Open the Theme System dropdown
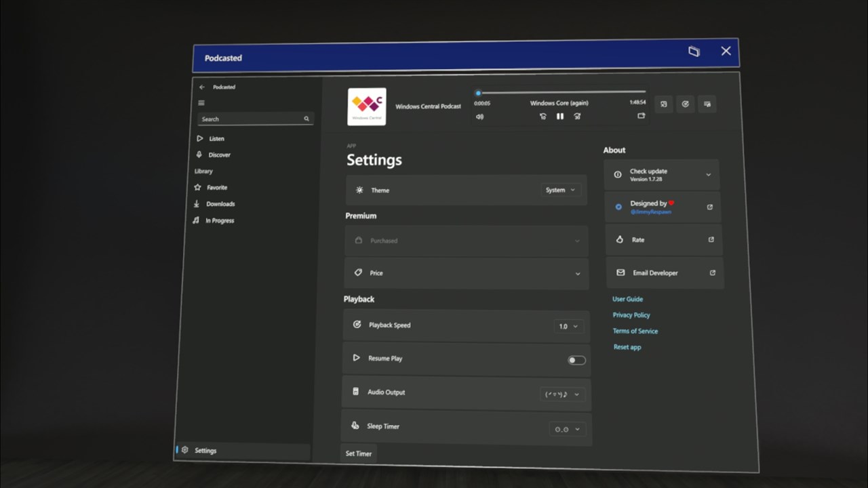The height and width of the screenshot is (488, 868). (560, 190)
